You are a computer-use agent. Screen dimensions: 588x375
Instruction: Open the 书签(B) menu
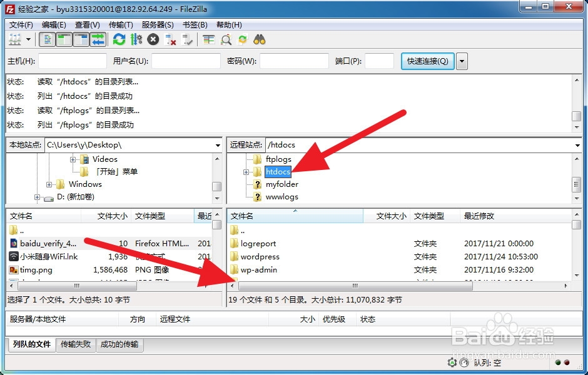click(195, 25)
